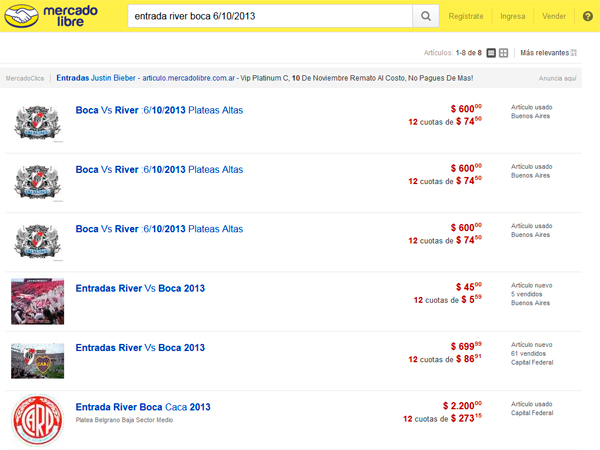The image size is (600, 450).
Task: Click the red crowd stadium thumbnail
Action: (x=38, y=300)
